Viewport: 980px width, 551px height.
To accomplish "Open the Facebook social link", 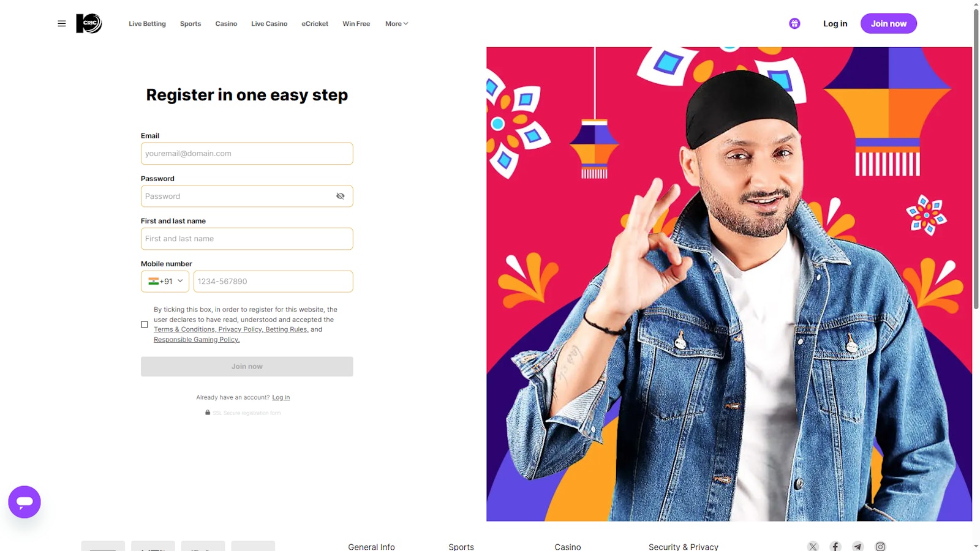I will [835, 547].
